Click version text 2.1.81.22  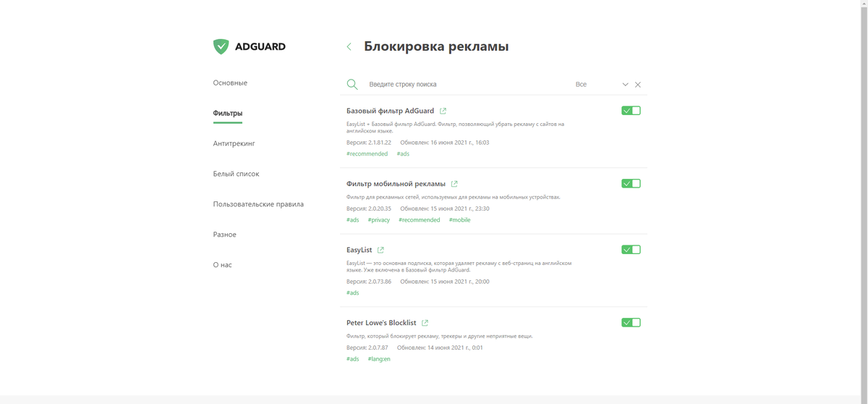pos(369,143)
